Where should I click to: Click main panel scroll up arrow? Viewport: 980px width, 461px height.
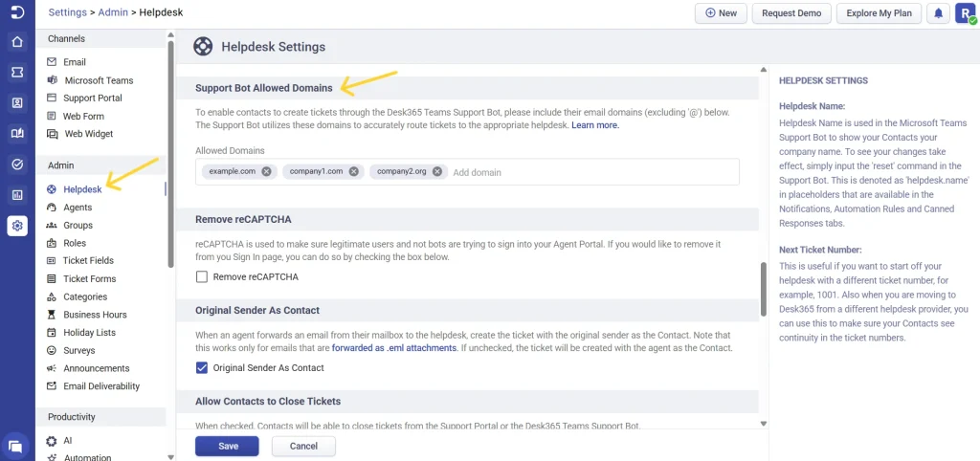tap(763, 69)
